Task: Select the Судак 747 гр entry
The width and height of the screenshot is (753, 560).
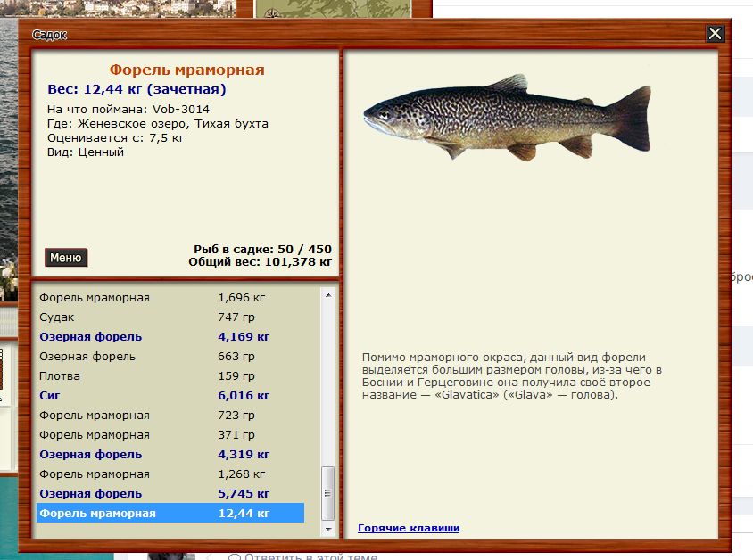Action: point(170,317)
